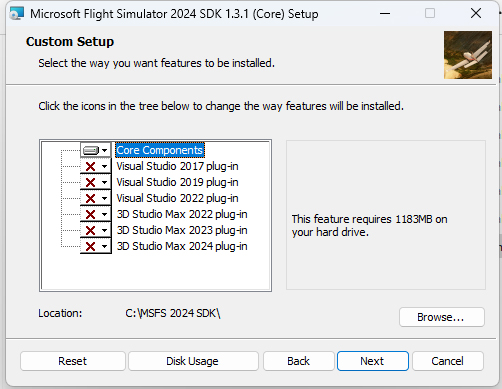Click the airplane banner image

[x=468, y=55]
